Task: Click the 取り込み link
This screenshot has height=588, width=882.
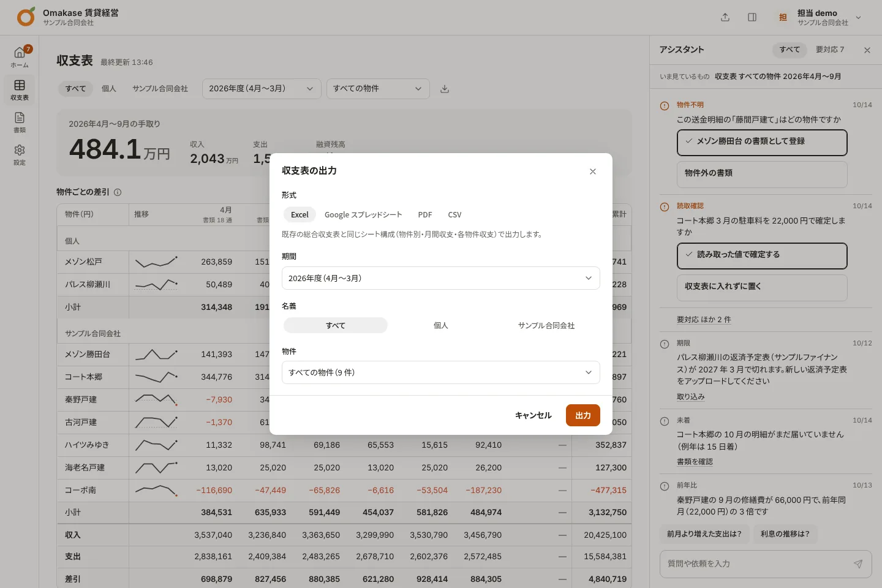Action: [x=691, y=397]
